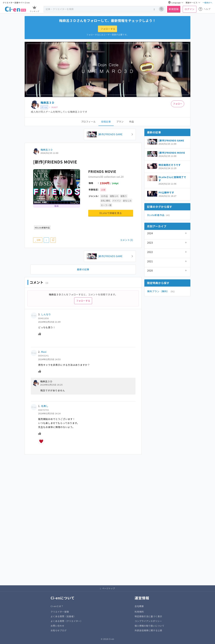Open footer link 会社概要
The image size is (215, 644).
click(x=139, y=606)
